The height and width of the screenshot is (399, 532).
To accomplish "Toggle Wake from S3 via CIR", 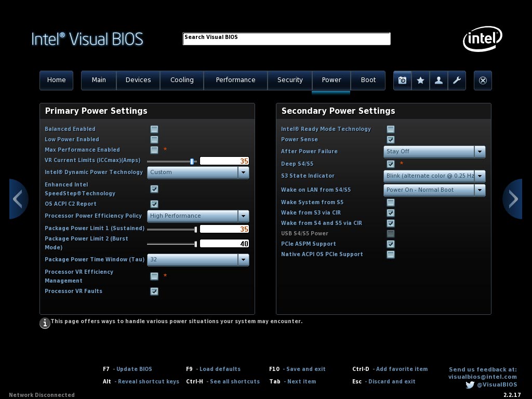I will [x=391, y=212].
